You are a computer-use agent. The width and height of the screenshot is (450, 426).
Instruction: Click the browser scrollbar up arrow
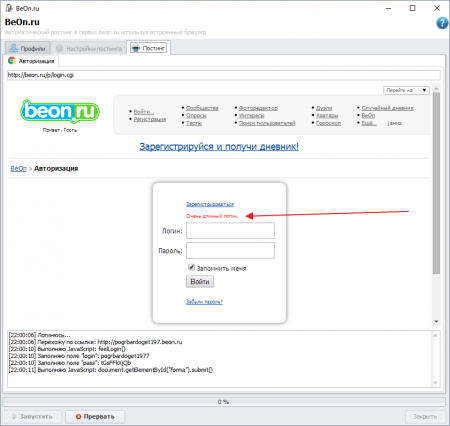click(436, 89)
